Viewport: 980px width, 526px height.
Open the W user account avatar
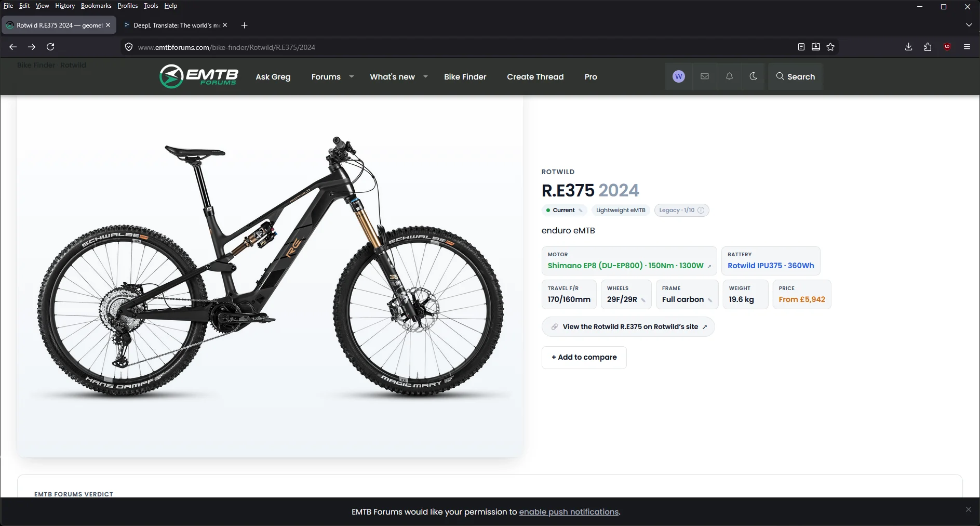678,76
